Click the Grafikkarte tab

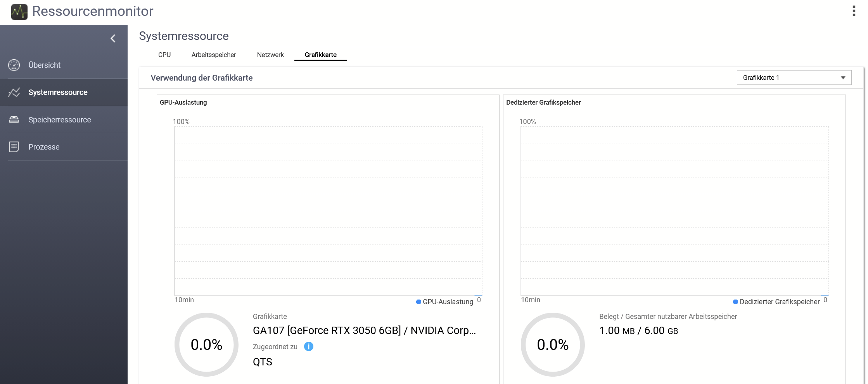320,55
